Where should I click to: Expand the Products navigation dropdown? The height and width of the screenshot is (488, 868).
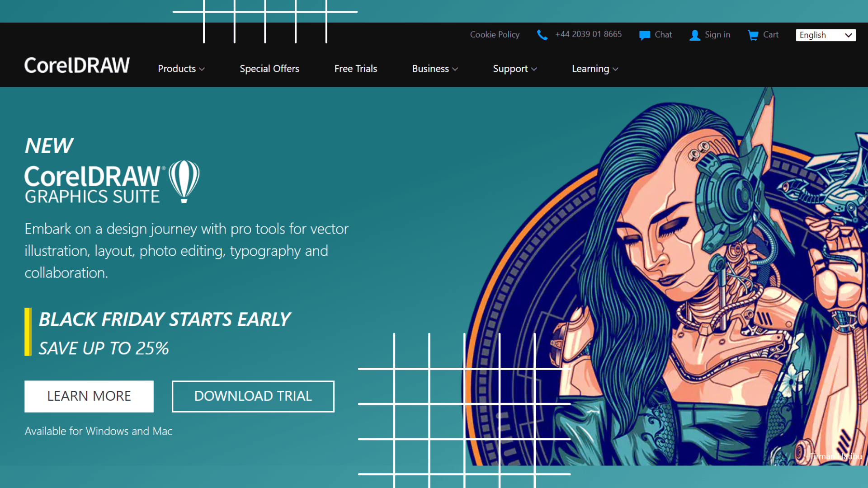[181, 69]
